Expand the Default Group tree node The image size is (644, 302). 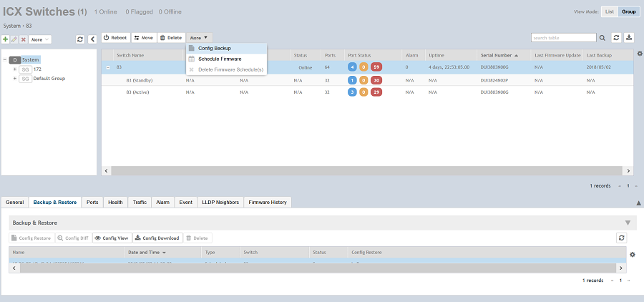coord(15,79)
